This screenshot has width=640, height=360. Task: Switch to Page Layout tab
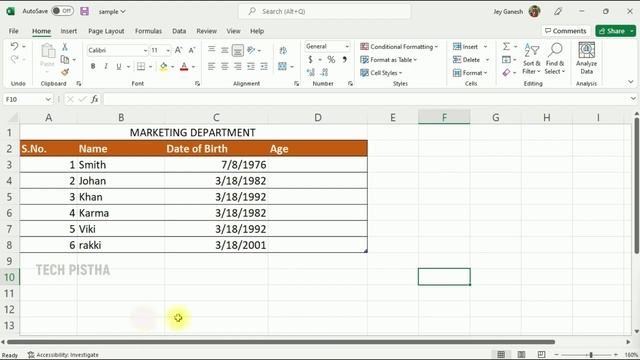tap(106, 31)
